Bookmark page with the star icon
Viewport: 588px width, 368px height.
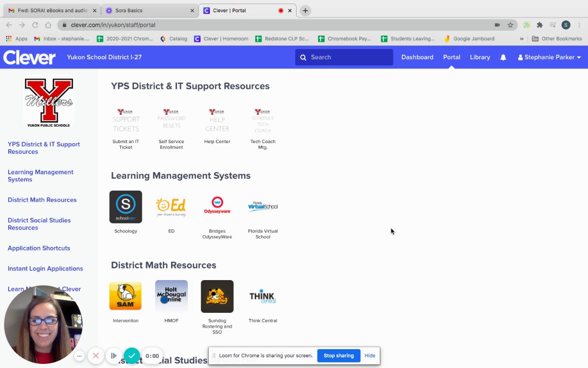[510, 25]
